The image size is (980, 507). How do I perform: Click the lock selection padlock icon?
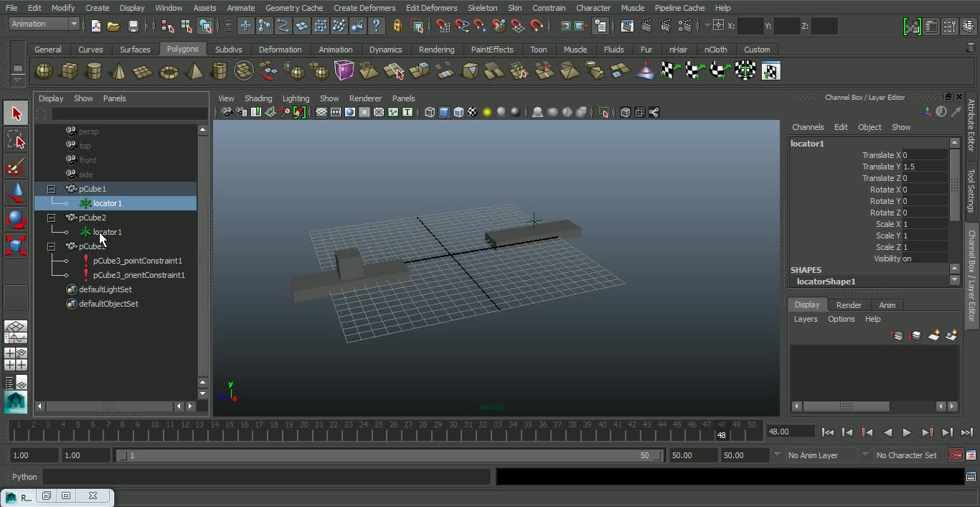397,26
